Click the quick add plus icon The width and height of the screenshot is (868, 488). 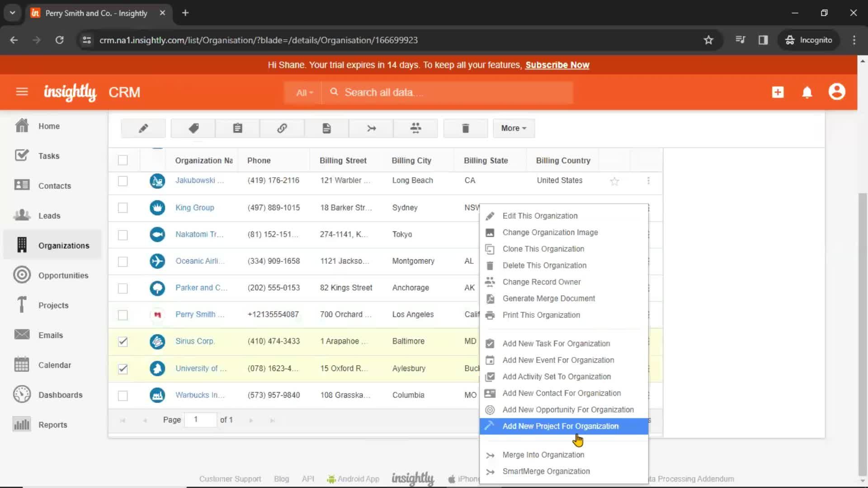click(778, 92)
